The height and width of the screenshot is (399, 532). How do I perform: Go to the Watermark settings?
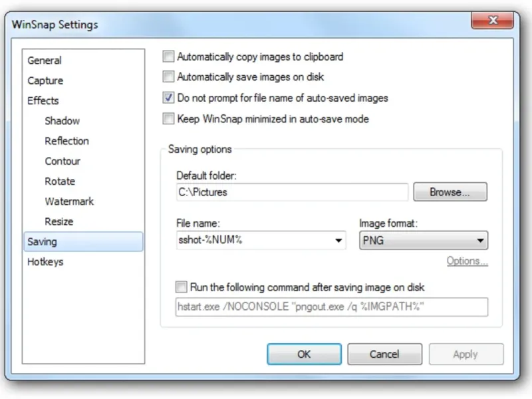coord(69,201)
